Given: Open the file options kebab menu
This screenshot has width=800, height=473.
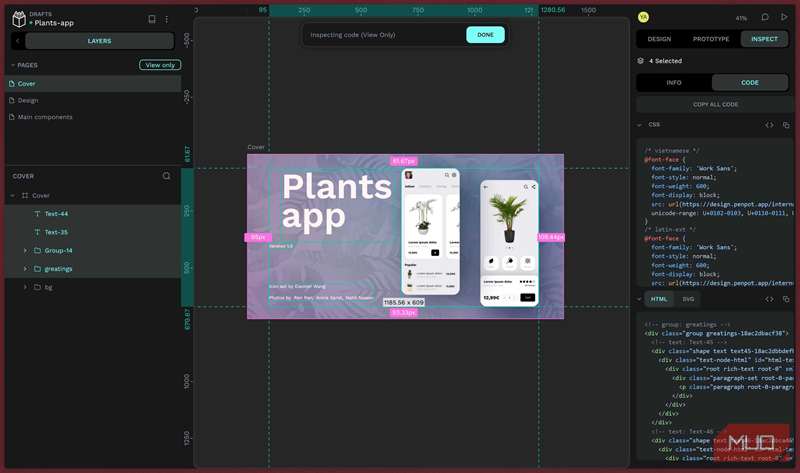Looking at the screenshot, I should pyautogui.click(x=167, y=18).
